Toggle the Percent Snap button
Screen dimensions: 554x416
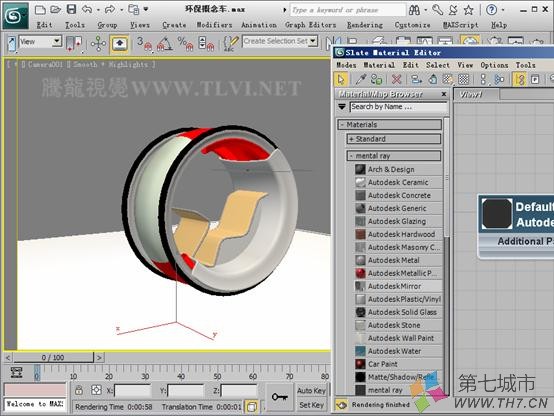click(x=185, y=44)
